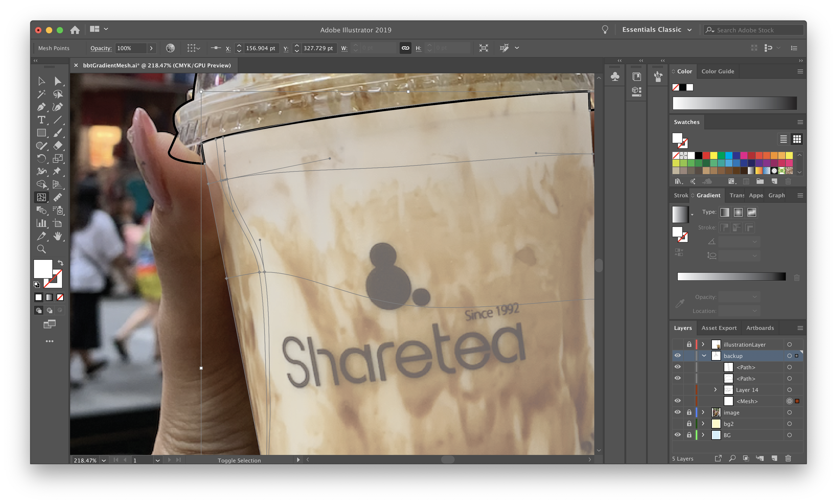This screenshot has width=837, height=504.
Task: Switch to the Color Guide tab
Action: [x=718, y=71]
